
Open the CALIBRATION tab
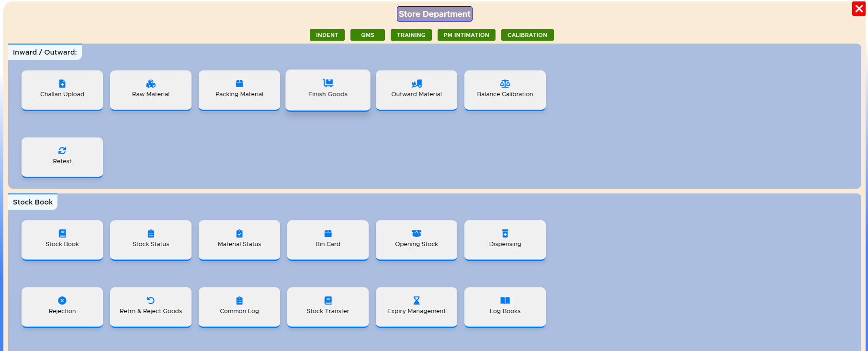tap(527, 35)
